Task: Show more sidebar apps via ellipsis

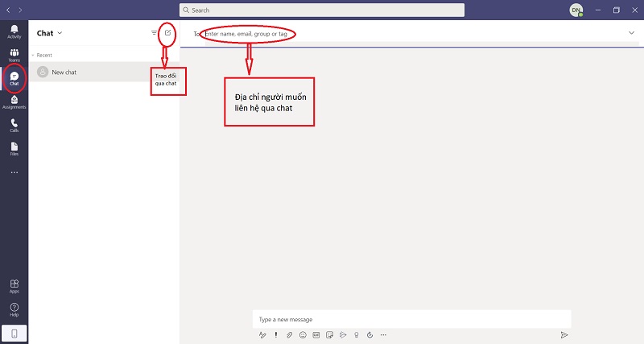Action: 14,172
